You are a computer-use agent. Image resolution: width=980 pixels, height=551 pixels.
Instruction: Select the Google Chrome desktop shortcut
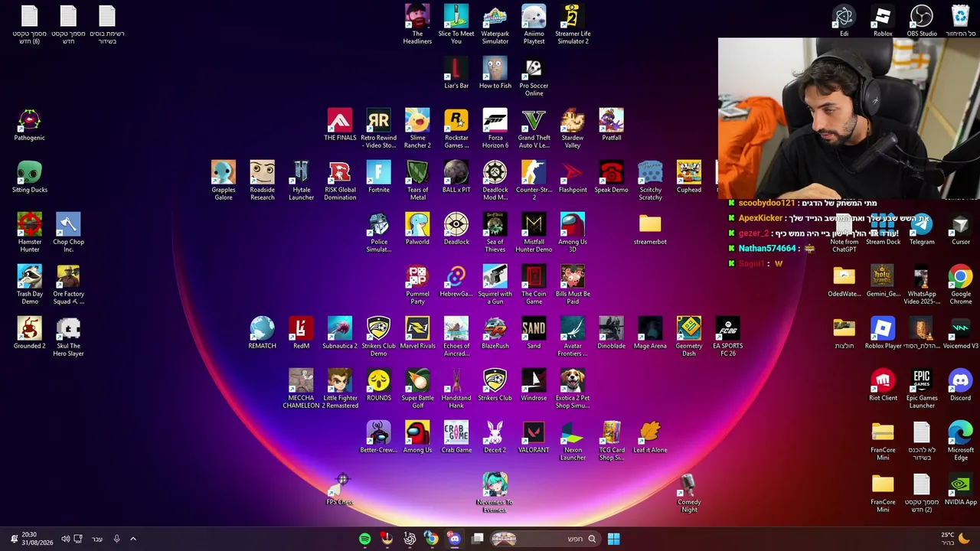point(960,285)
